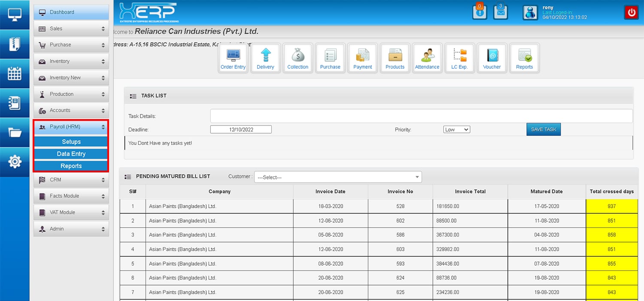Click the Dashboard sidebar button

click(71, 12)
